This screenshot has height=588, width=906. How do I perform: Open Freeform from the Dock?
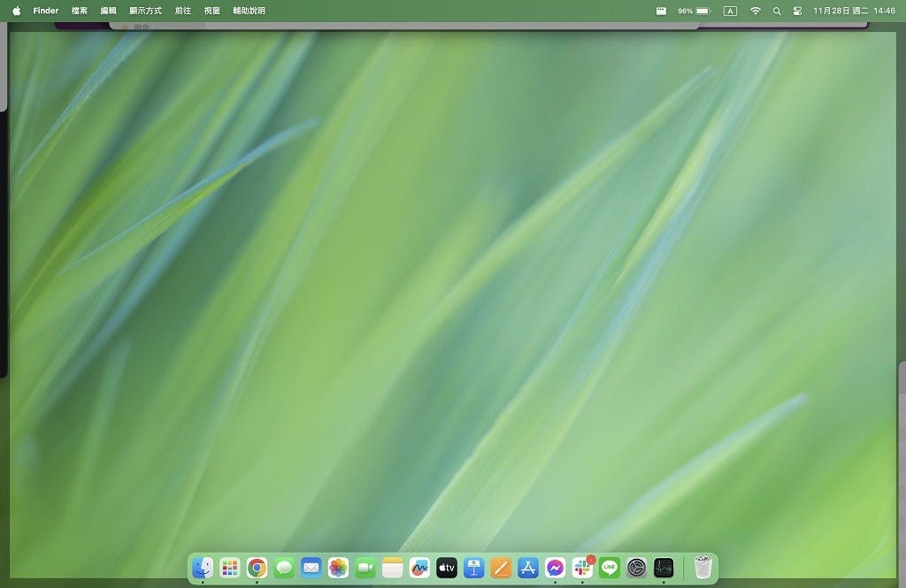[419, 568]
